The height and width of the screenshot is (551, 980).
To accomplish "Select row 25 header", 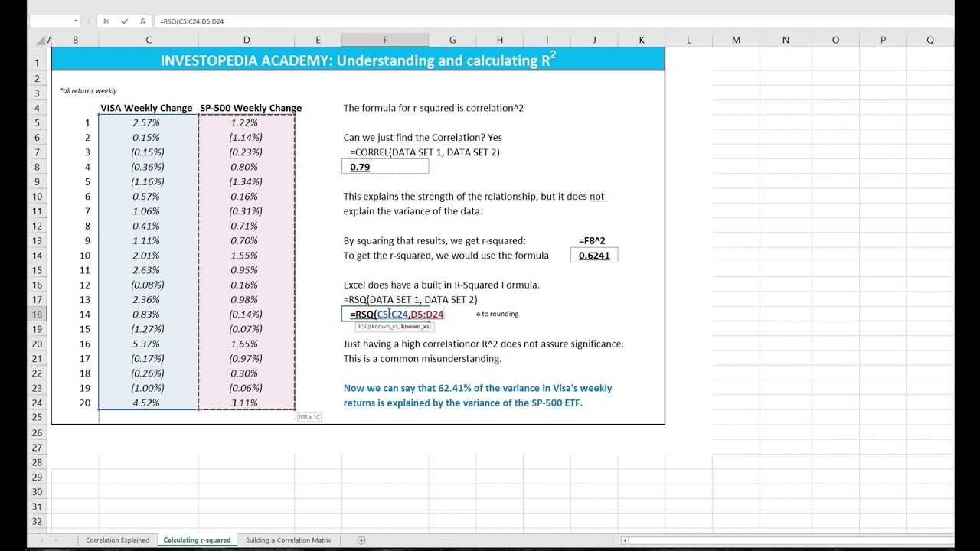I will [37, 418].
